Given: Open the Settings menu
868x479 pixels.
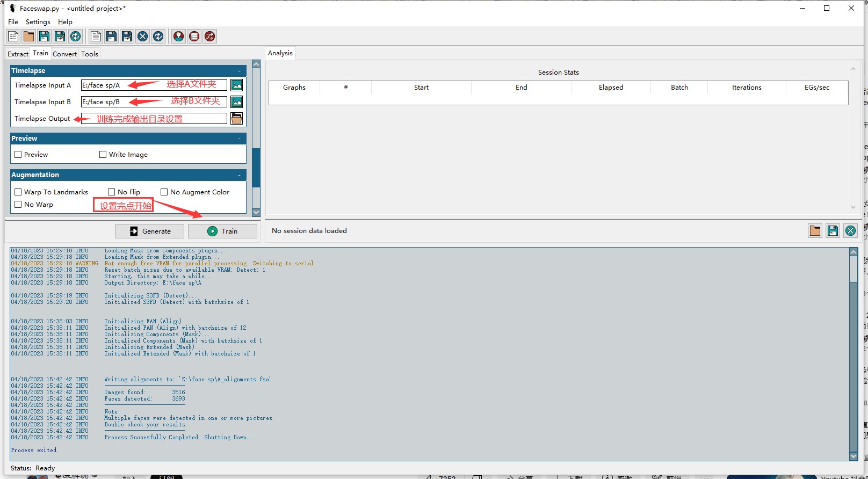Looking at the screenshot, I should tap(38, 22).
